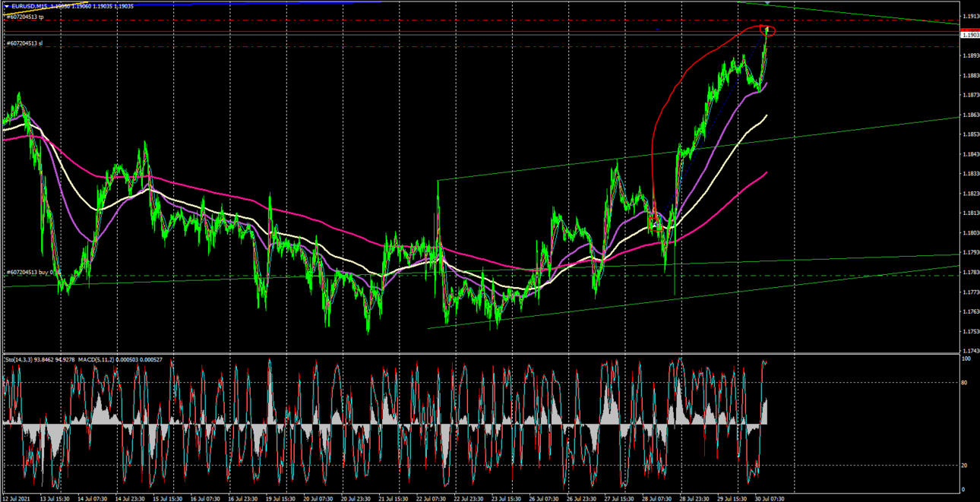
Task: Click the 23 Jul 15:30 time label
Action: click(505, 498)
